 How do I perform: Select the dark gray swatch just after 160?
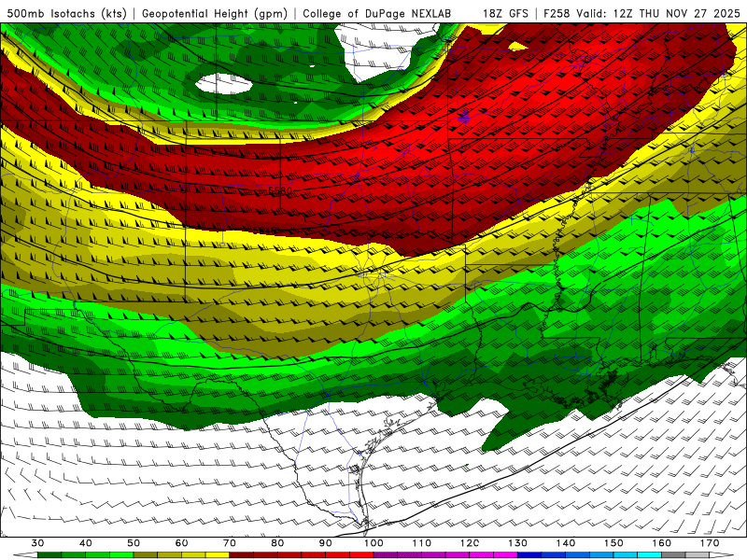673,555
